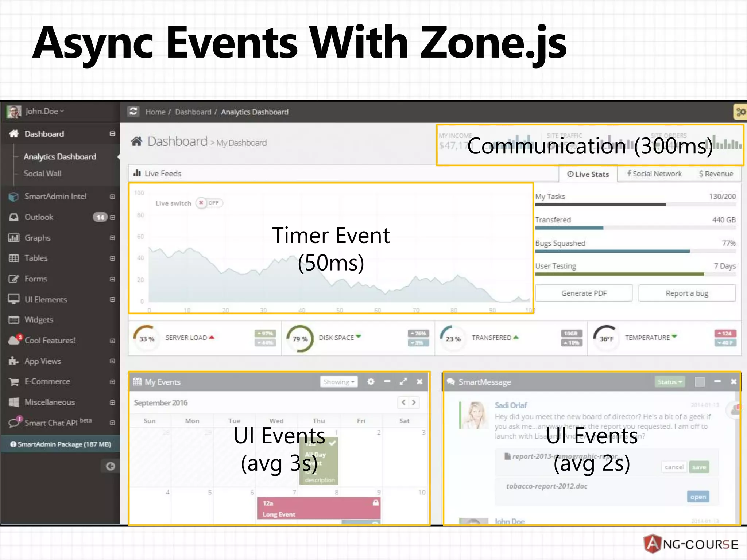The image size is (747, 560).
Task: Click the collapse menu arrow icon in sidebar
Action: click(110, 466)
